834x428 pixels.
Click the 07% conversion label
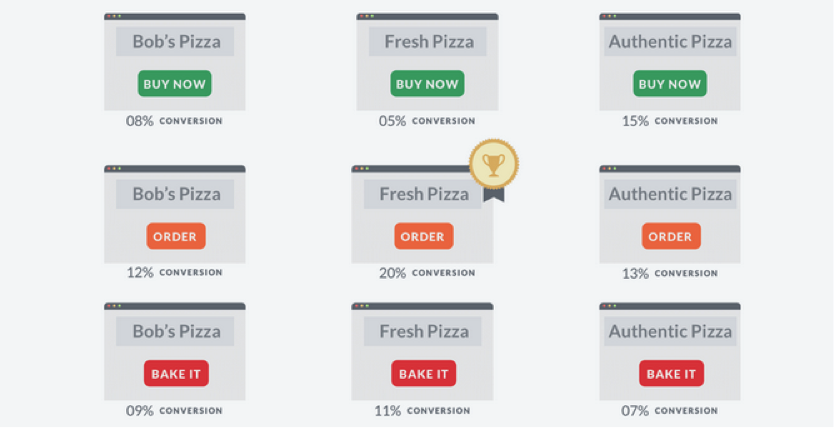(x=669, y=411)
